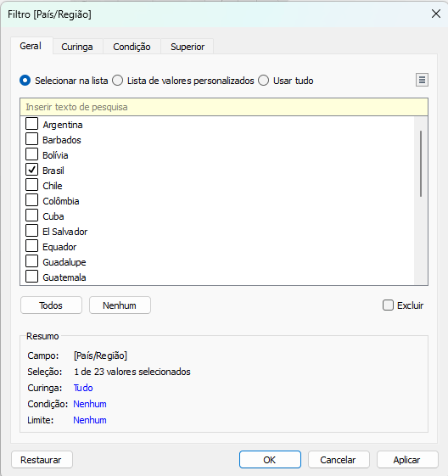Switch to the Curinga tab
The height and width of the screenshot is (476, 448).
(x=77, y=47)
